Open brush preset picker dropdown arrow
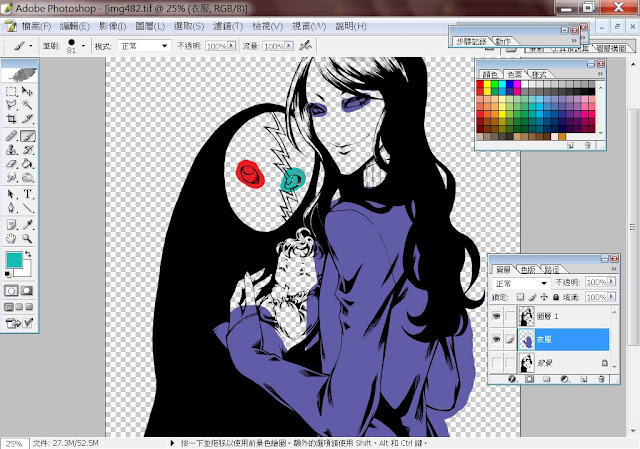 click(x=83, y=46)
